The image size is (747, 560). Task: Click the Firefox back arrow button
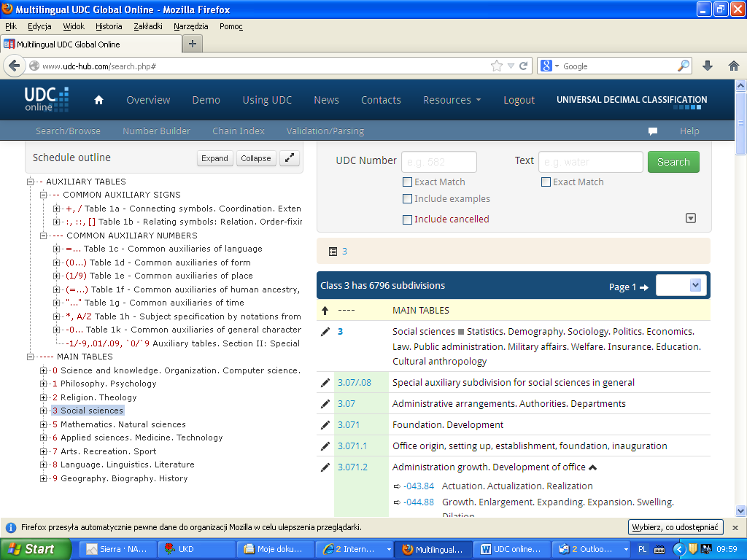[x=15, y=66]
